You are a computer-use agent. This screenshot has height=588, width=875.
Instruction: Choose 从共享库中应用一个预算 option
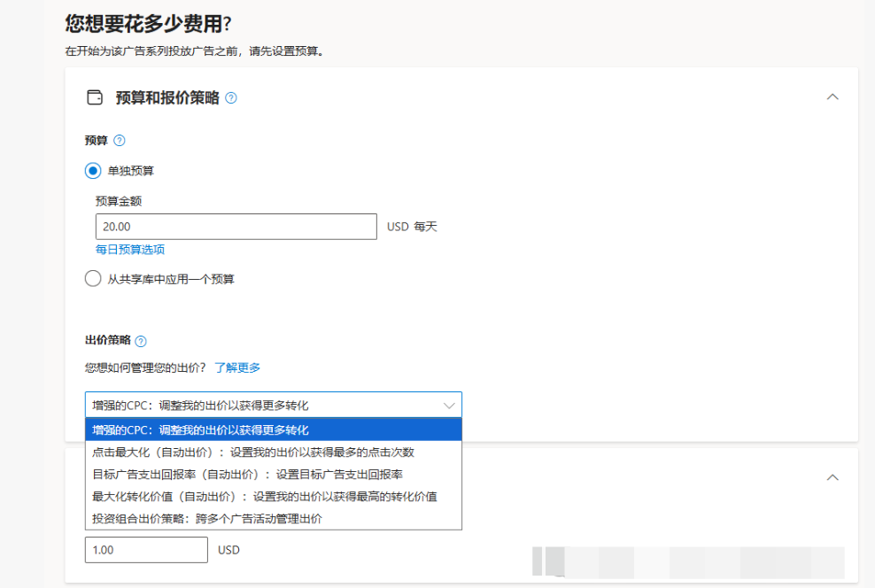[93, 278]
